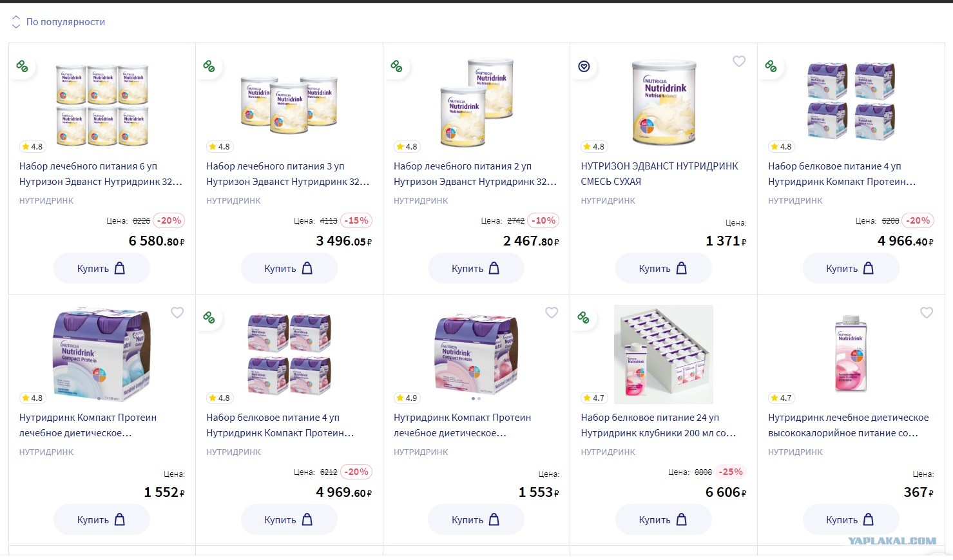Toggle favorite heart on 367 ₽ product
953x560 pixels.
(x=927, y=313)
